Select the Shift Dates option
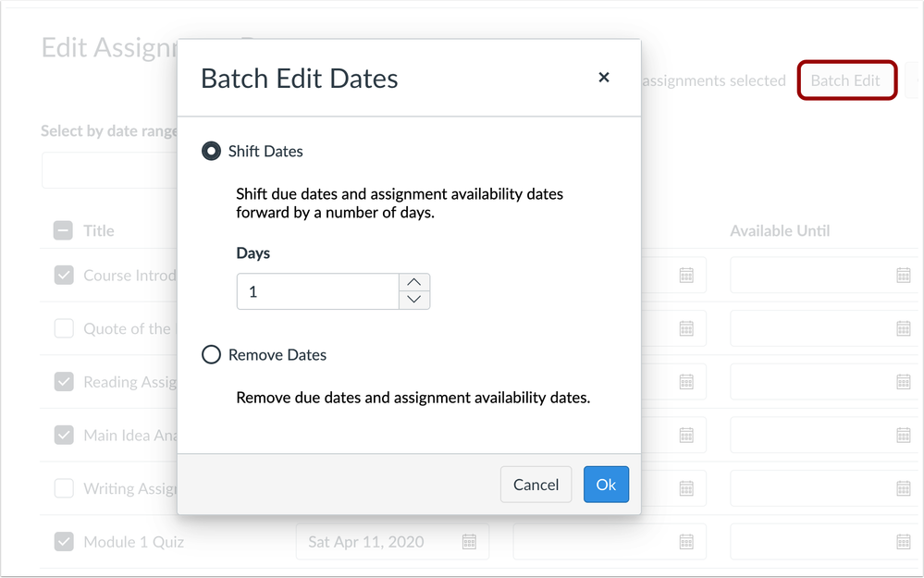 [x=211, y=151]
